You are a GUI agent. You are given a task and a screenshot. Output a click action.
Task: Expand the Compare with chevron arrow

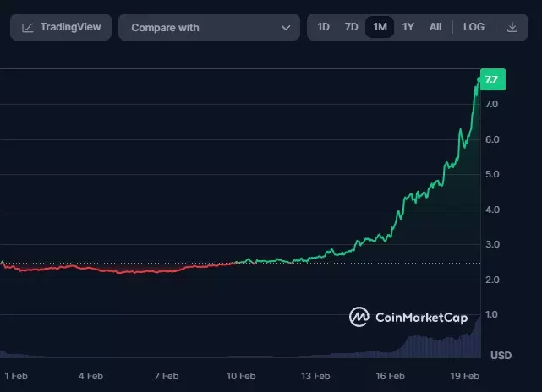click(285, 28)
